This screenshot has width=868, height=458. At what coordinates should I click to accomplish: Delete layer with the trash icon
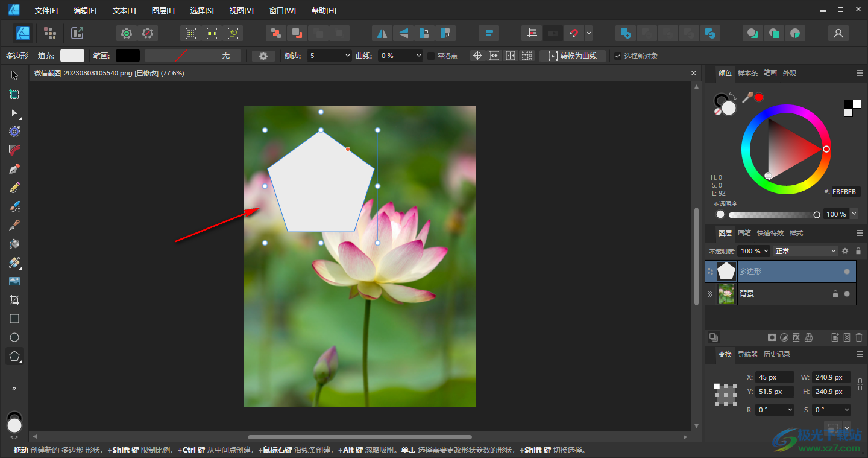click(859, 337)
